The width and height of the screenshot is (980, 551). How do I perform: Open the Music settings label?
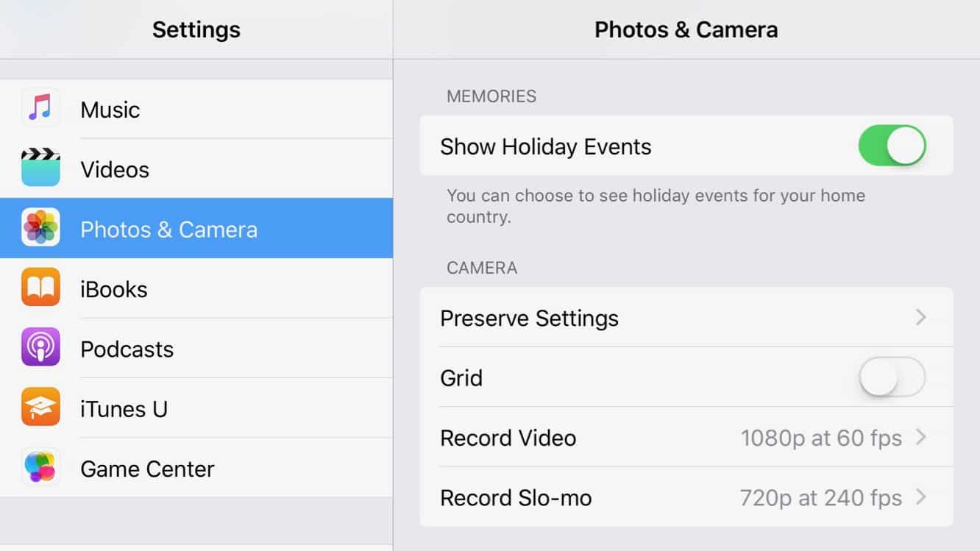pos(110,110)
